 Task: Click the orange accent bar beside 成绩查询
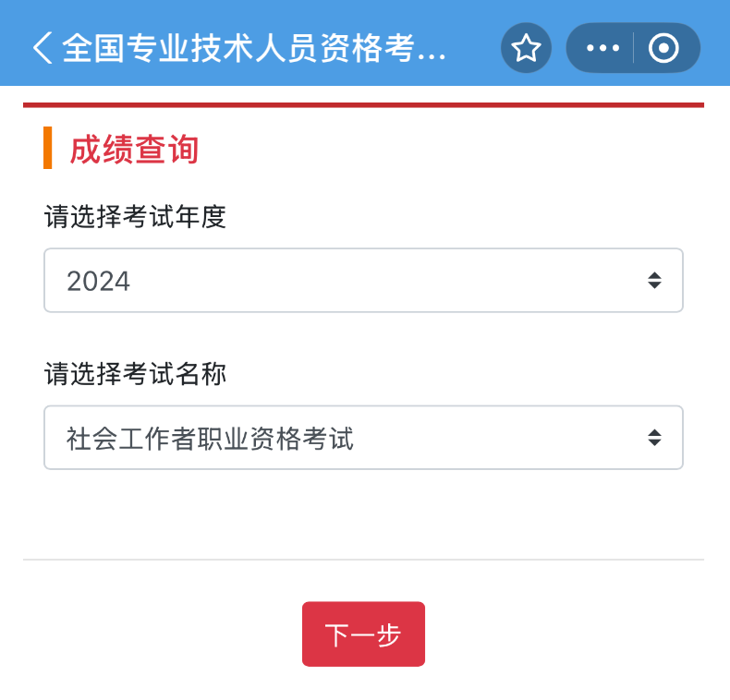tap(47, 148)
